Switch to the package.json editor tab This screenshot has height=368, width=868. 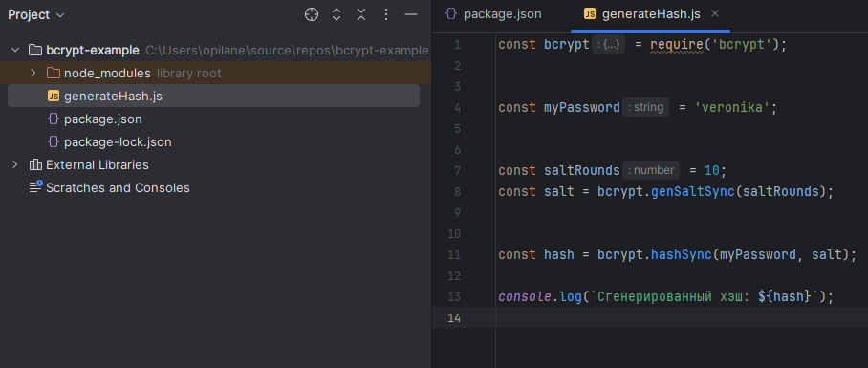click(493, 14)
